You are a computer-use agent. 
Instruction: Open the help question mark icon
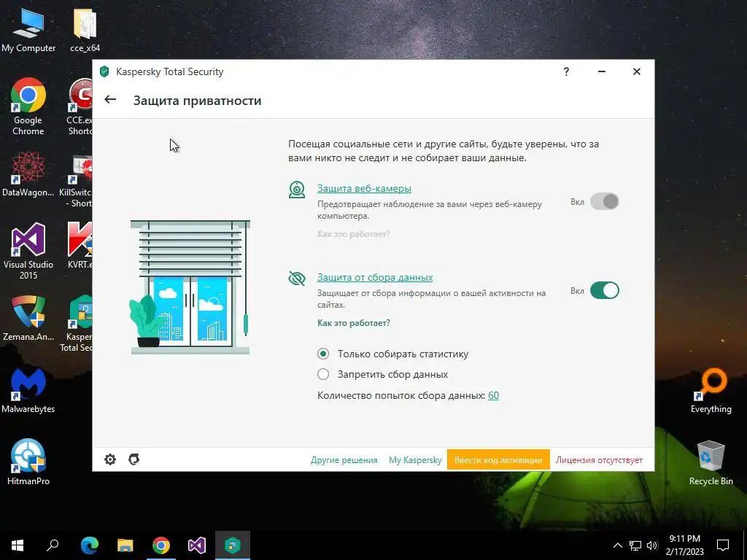[566, 71]
